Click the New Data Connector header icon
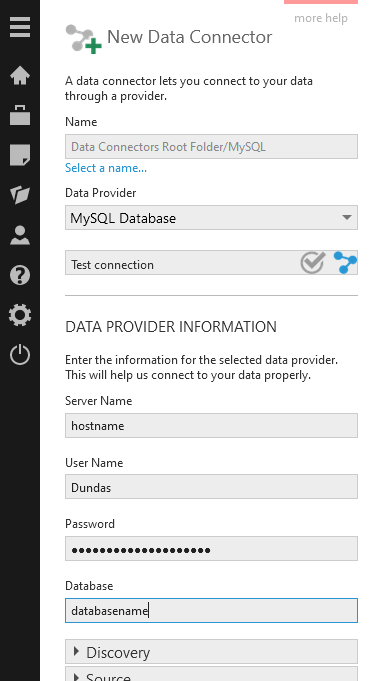Viewport: 381px width, 681px height. click(83, 39)
